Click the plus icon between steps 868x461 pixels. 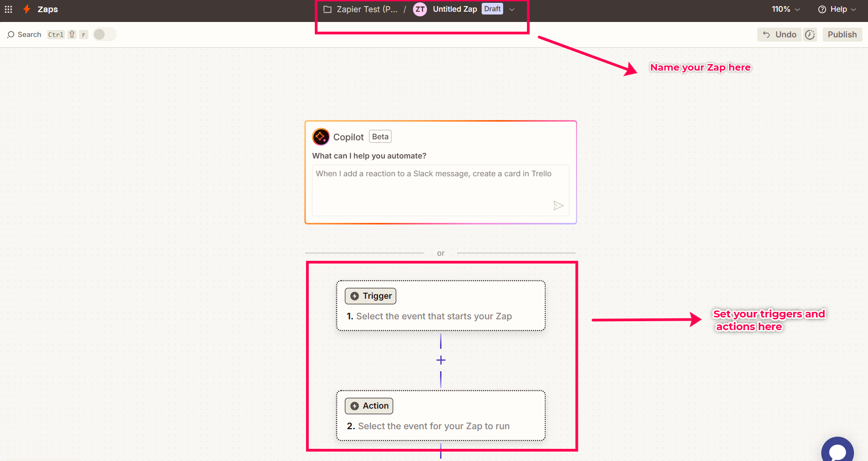click(x=441, y=360)
